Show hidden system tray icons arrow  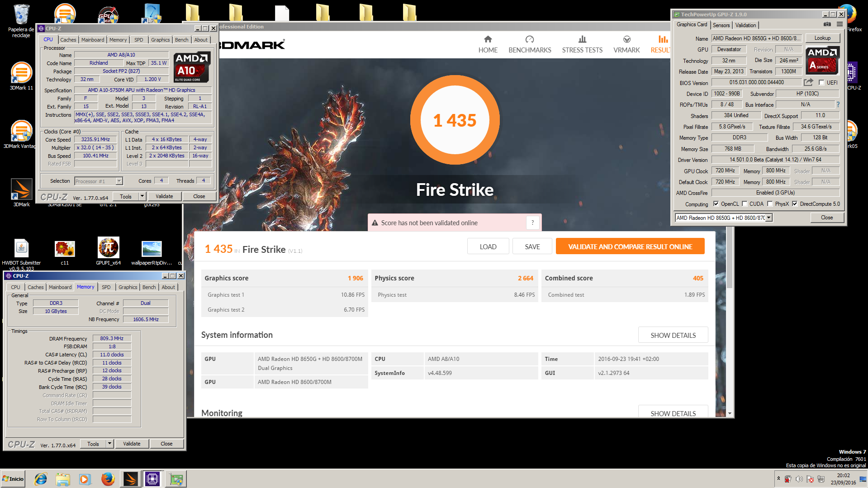coord(778,478)
